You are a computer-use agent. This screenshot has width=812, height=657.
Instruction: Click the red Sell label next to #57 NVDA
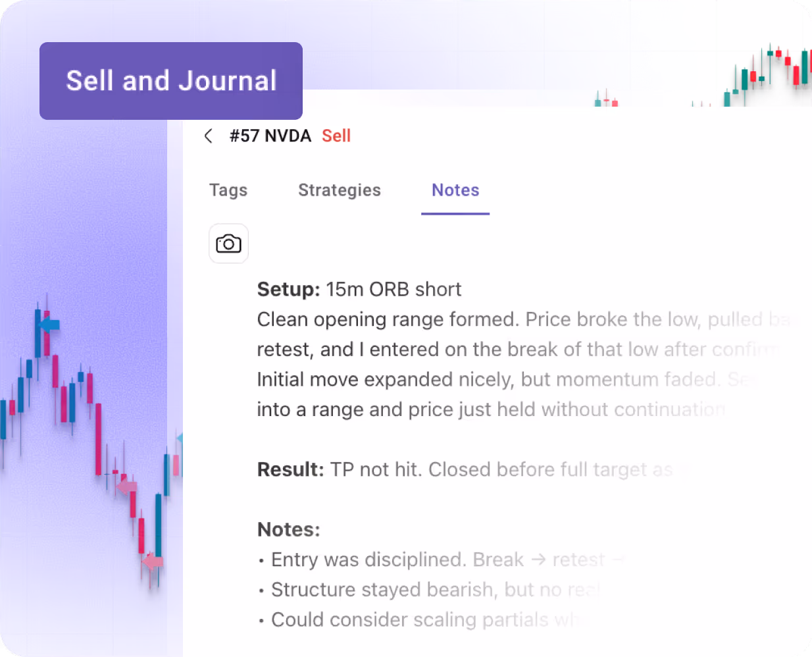tap(336, 136)
